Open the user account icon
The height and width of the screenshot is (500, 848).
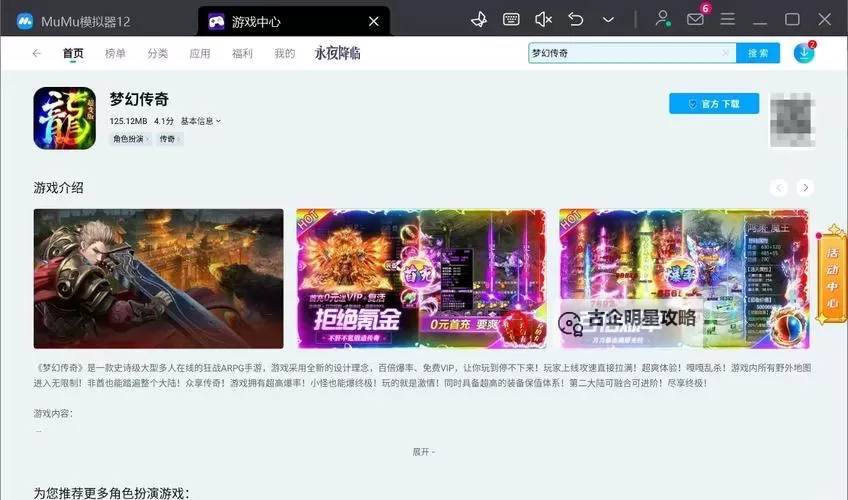(x=662, y=19)
